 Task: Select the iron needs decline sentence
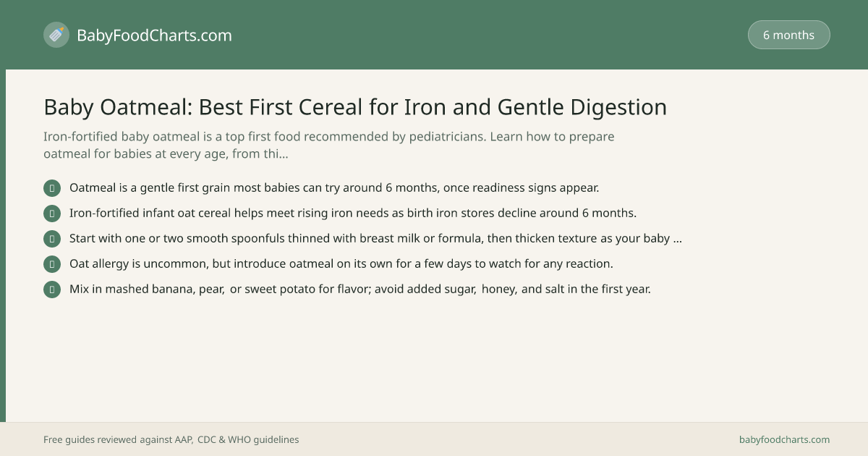(353, 213)
